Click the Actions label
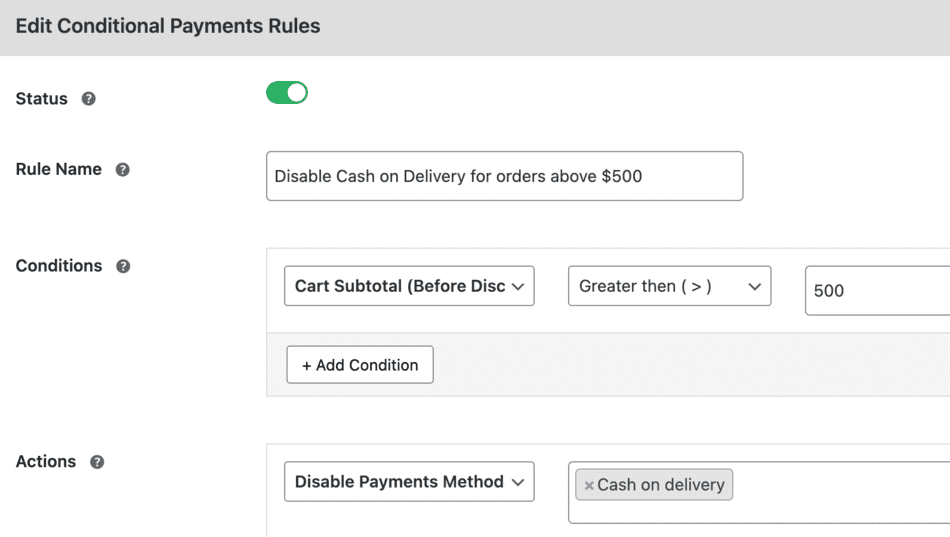 pyautogui.click(x=46, y=461)
